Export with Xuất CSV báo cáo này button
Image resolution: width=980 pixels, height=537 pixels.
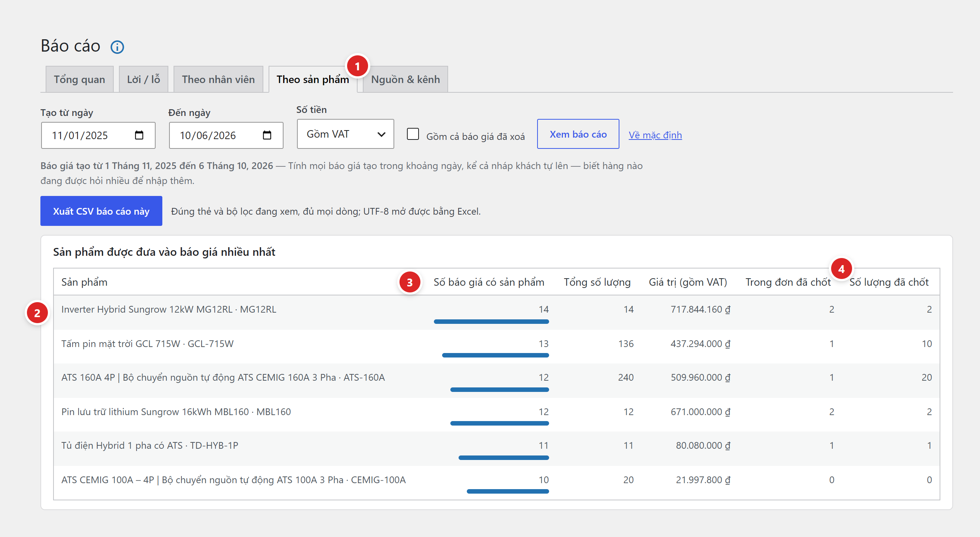coord(101,211)
